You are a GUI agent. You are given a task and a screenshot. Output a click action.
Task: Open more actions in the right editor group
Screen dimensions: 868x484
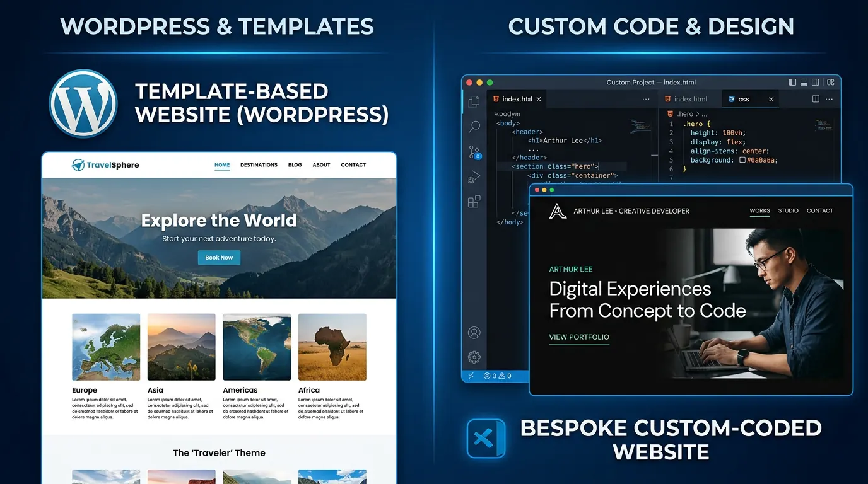pos(830,99)
